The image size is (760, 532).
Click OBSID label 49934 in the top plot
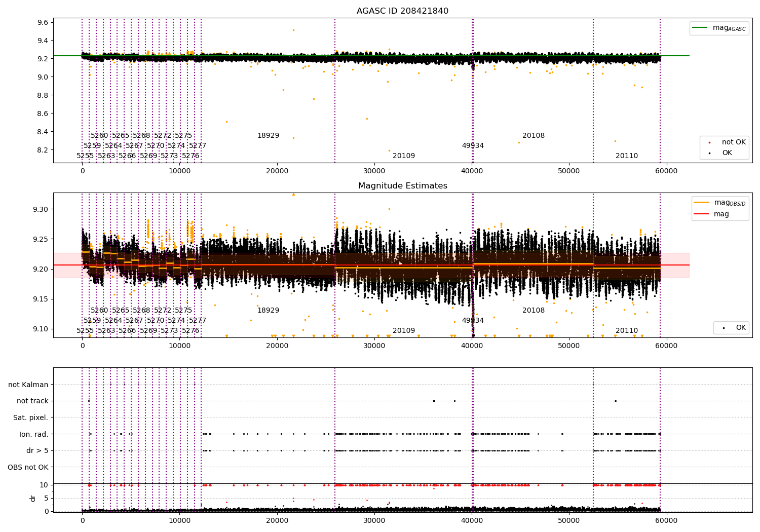(x=473, y=145)
